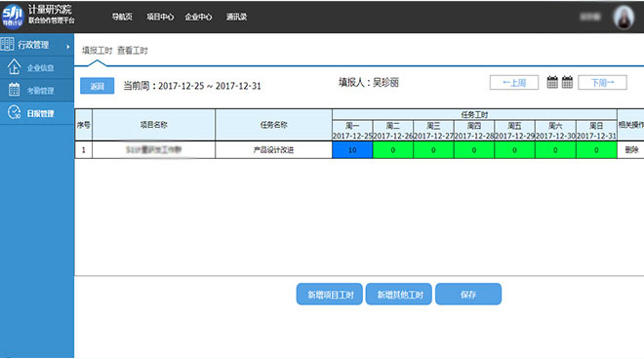This screenshot has width=644, height=359.
Task: Open the first calendar picker icon
Action: click(x=552, y=82)
